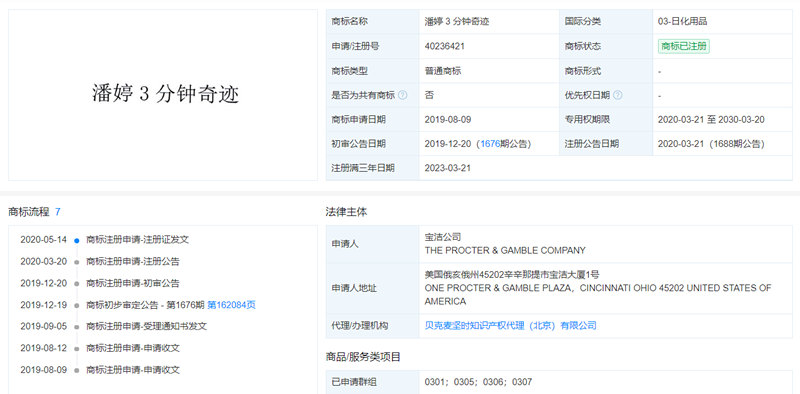The image size is (800, 394).
Task: Click the 申请人地址 label cell
Action: 372,288
